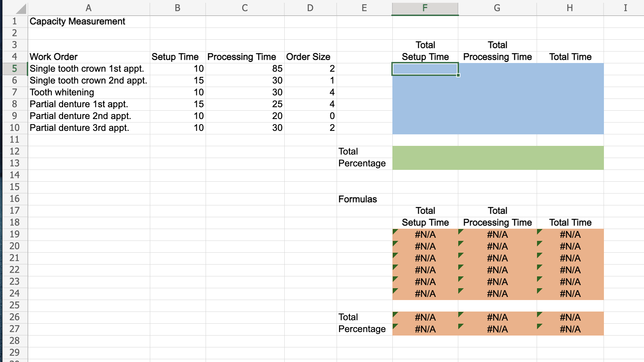Select the 'Tooth whitening' cell
This screenshot has width=644, height=362.
[x=89, y=93]
